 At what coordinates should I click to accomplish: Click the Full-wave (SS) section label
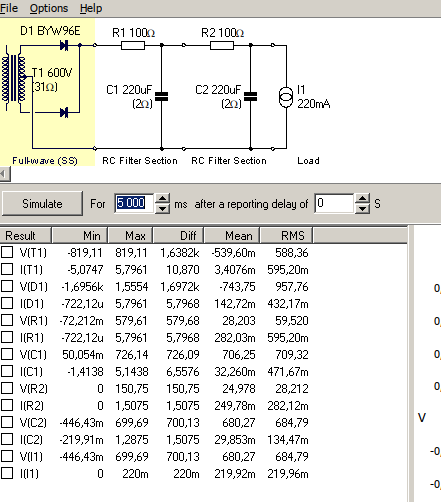click(45, 161)
